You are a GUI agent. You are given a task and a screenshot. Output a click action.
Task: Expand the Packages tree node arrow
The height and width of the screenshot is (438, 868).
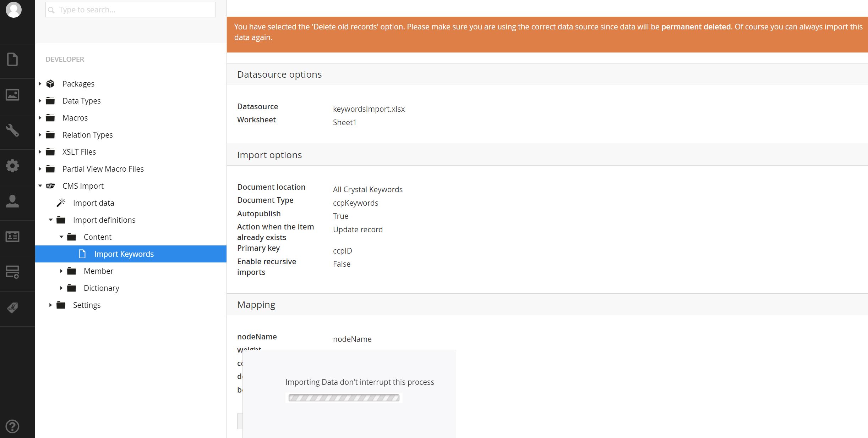tap(40, 84)
